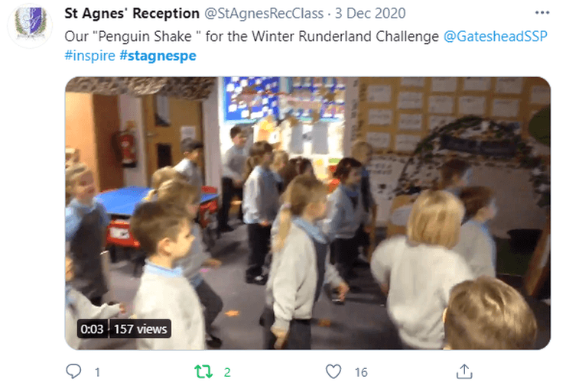Click the like count of 16
This screenshot has width=566, height=392.
coord(361,372)
